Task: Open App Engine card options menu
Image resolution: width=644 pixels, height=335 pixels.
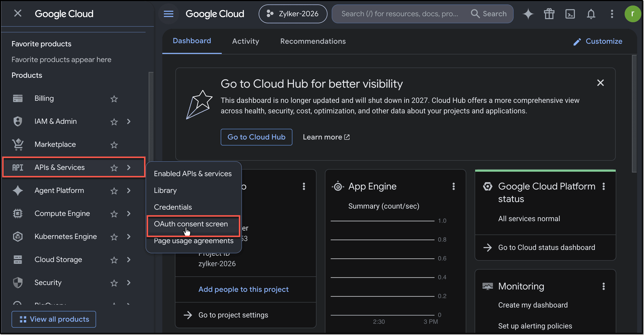Action: (x=454, y=186)
